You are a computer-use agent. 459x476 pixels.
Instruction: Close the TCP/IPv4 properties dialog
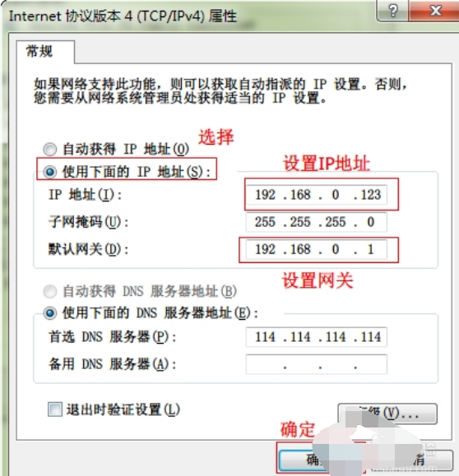pos(434,11)
